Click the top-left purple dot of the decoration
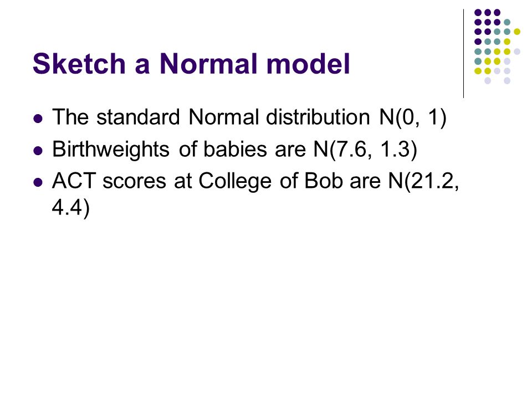The height and width of the screenshot is (399, 532). click(x=478, y=13)
